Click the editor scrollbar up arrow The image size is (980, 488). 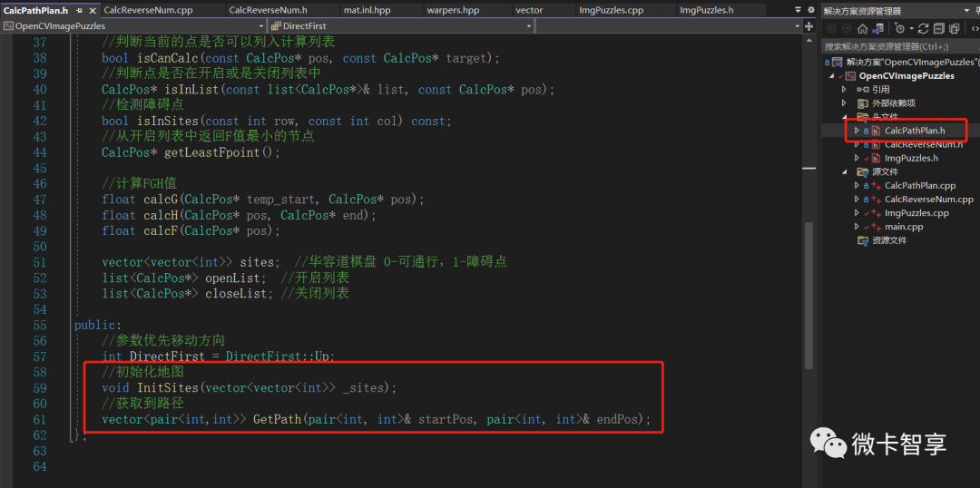[809, 42]
